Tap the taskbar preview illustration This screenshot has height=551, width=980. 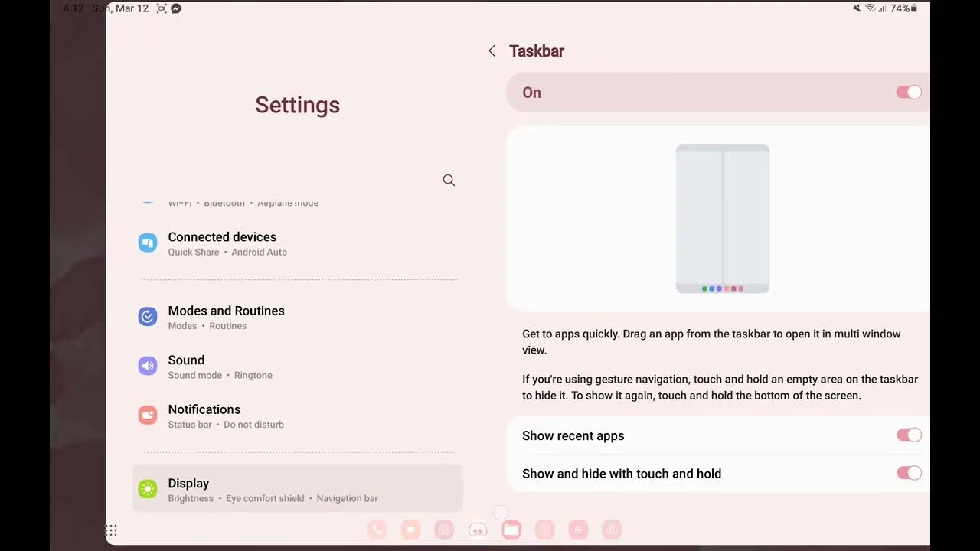pyautogui.click(x=723, y=219)
